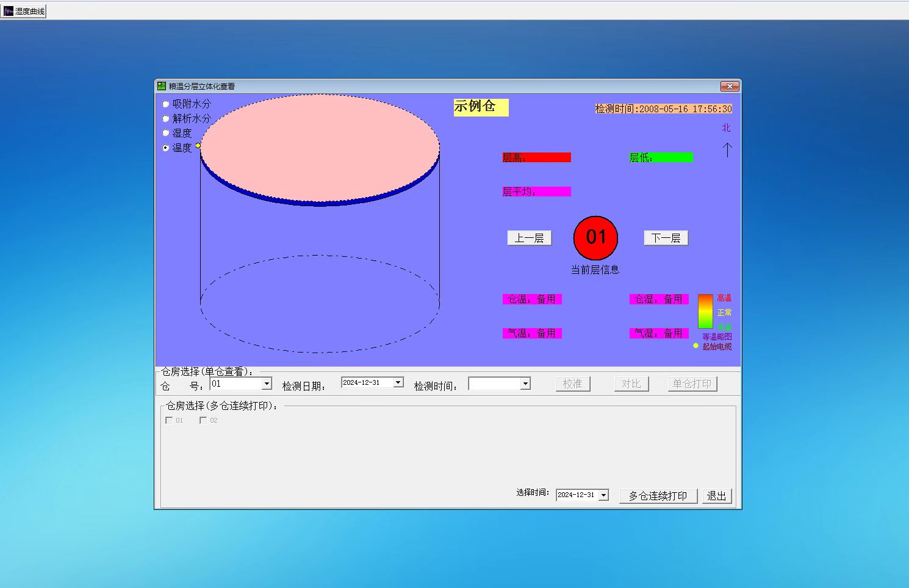Viewport: 909px width, 588px height.
Task: Select the 吸附水分 radio button
Action: tap(165, 104)
